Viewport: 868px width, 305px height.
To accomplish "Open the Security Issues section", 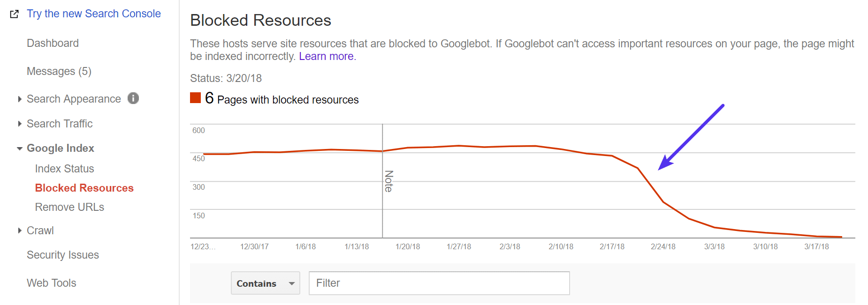I will [62, 254].
